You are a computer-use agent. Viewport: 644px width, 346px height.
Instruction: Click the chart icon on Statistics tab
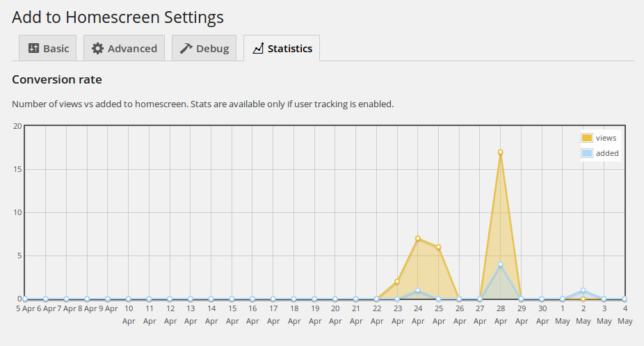pyautogui.click(x=258, y=49)
